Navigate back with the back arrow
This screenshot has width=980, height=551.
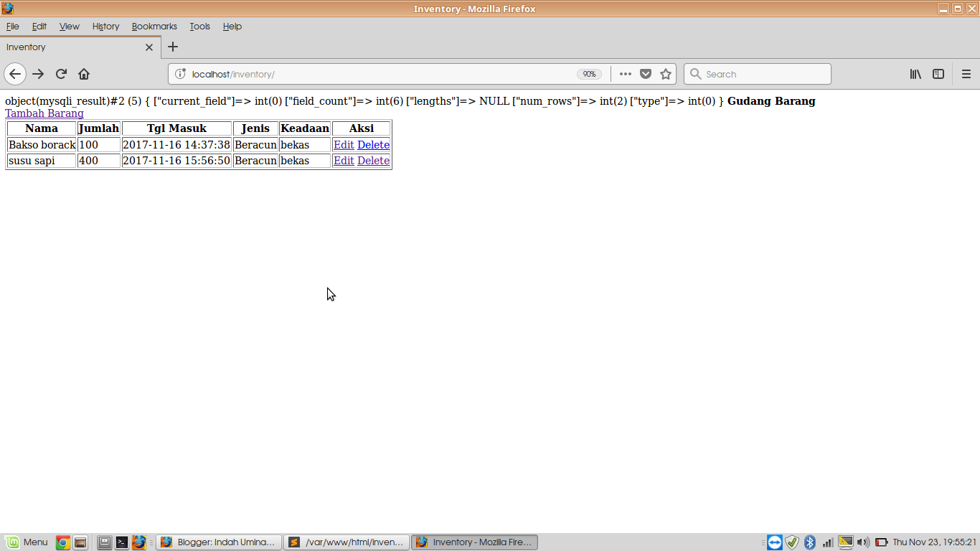pos(15,74)
